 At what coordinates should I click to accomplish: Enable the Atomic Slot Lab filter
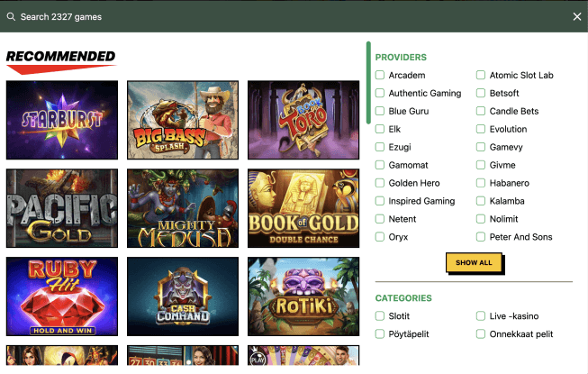coord(481,75)
